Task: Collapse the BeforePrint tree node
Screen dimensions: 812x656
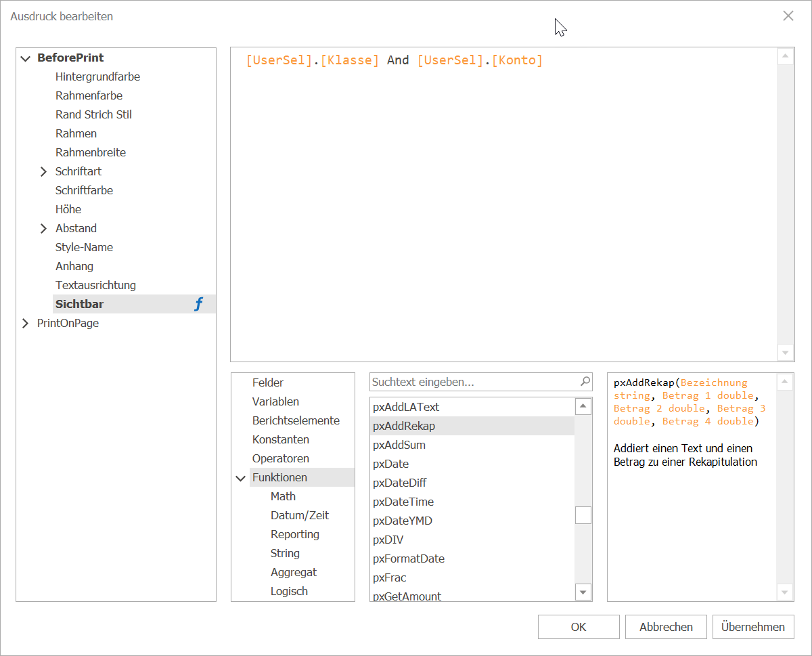Action: 26,58
